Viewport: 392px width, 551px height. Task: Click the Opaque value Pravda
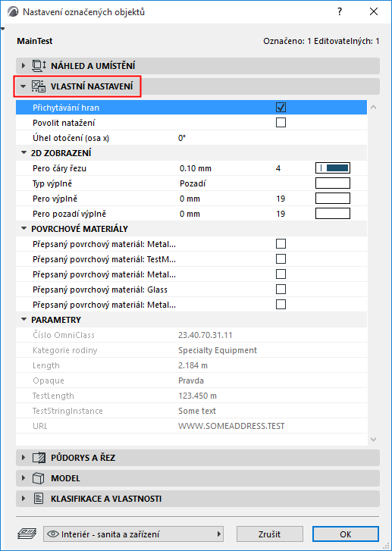click(x=191, y=380)
